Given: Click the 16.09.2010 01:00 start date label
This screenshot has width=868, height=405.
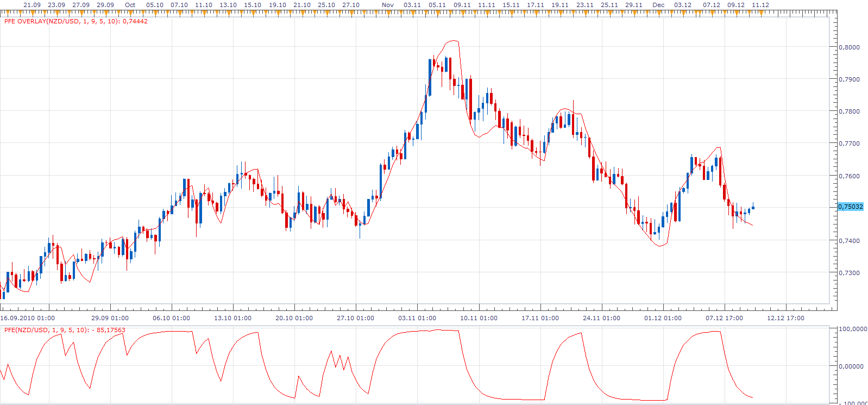Looking at the screenshot, I should (28, 318).
